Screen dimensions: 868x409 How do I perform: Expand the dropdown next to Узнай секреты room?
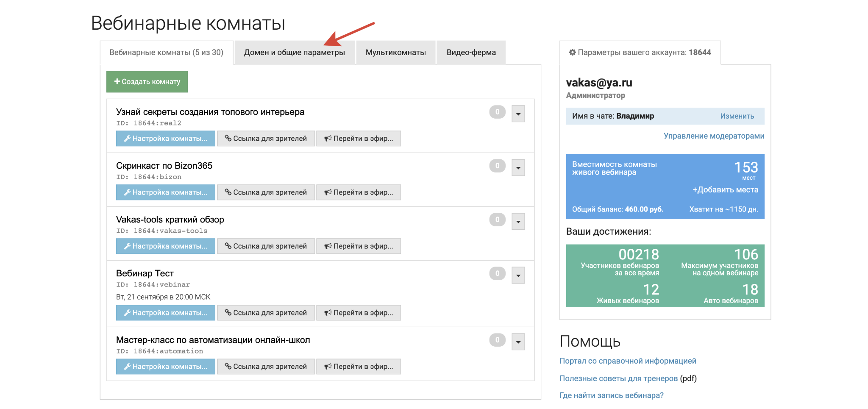pos(517,113)
